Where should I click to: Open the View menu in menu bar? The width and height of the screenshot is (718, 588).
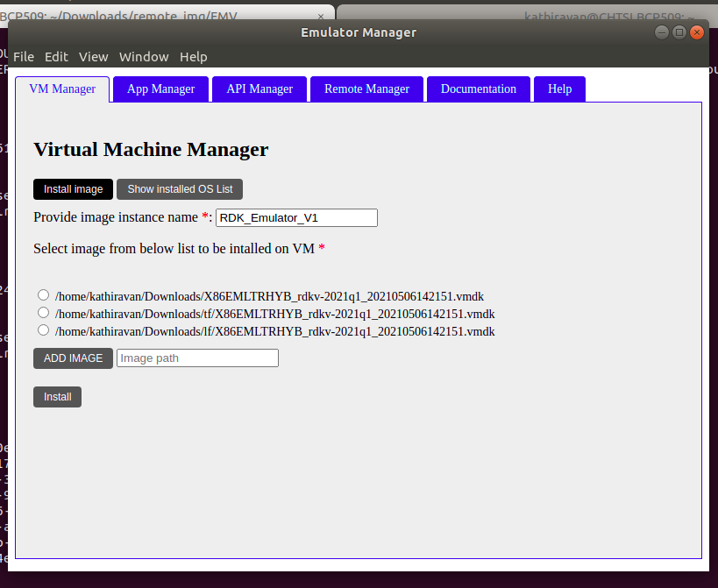point(94,57)
